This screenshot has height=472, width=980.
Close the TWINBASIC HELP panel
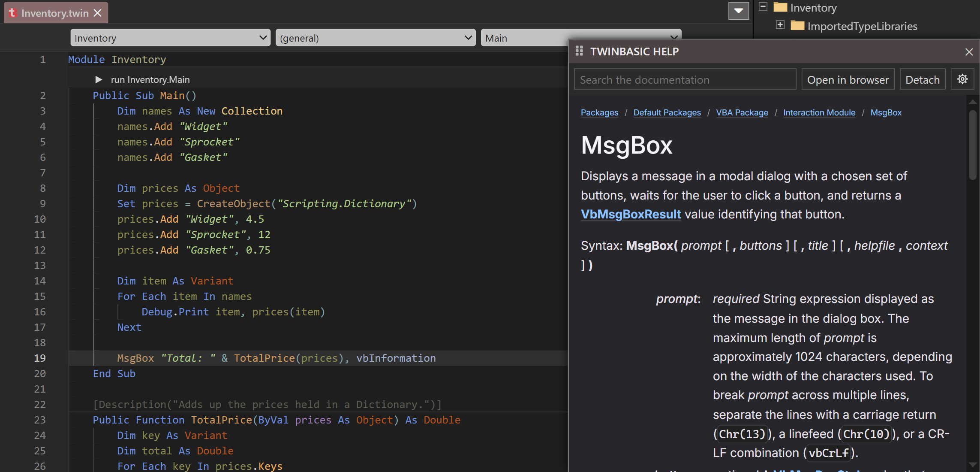pos(969,51)
